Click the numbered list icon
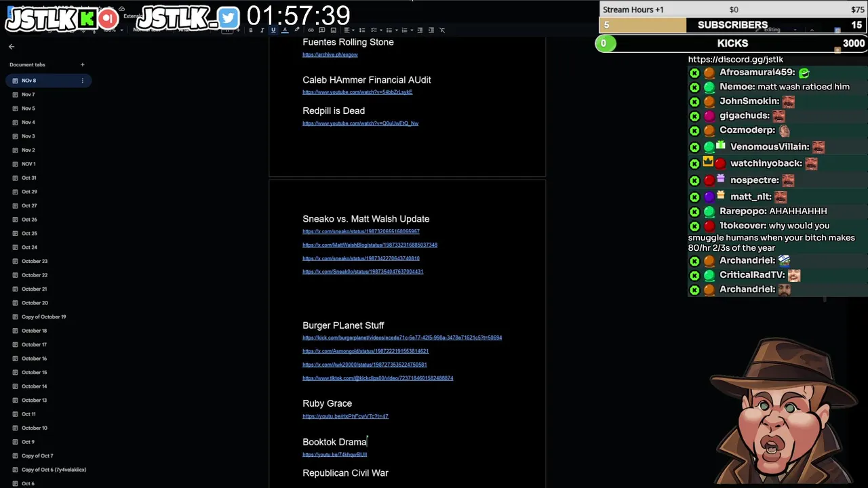 [x=407, y=30]
